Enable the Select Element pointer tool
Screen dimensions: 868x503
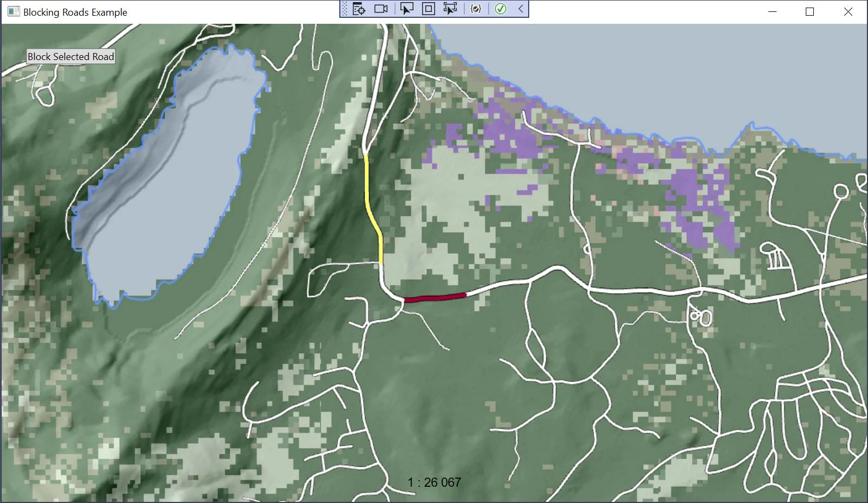(x=406, y=9)
